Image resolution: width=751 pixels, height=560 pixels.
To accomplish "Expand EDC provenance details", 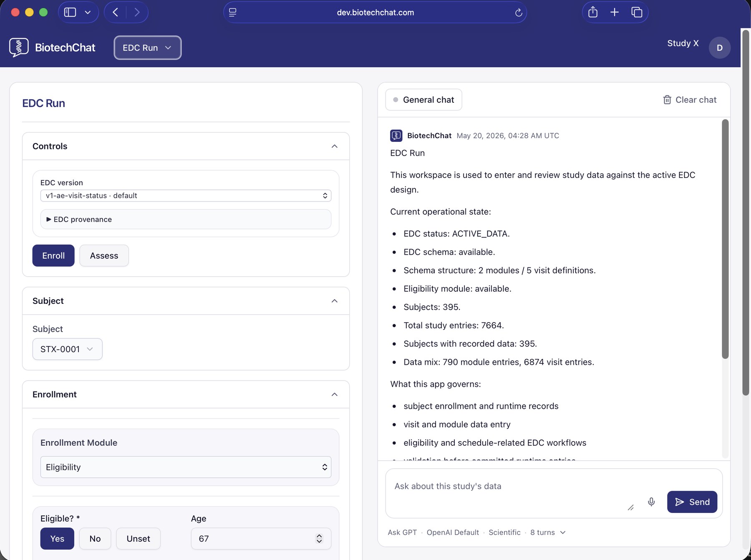I will 186,219.
